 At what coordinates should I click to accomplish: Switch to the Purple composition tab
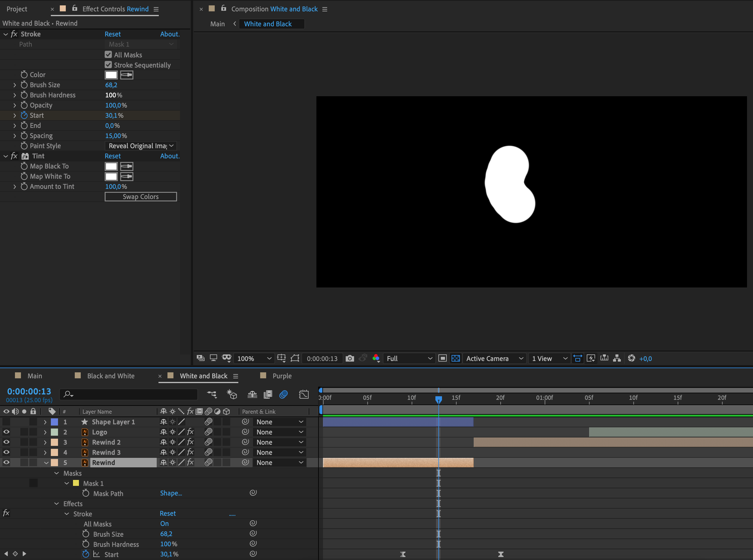(282, 376)
